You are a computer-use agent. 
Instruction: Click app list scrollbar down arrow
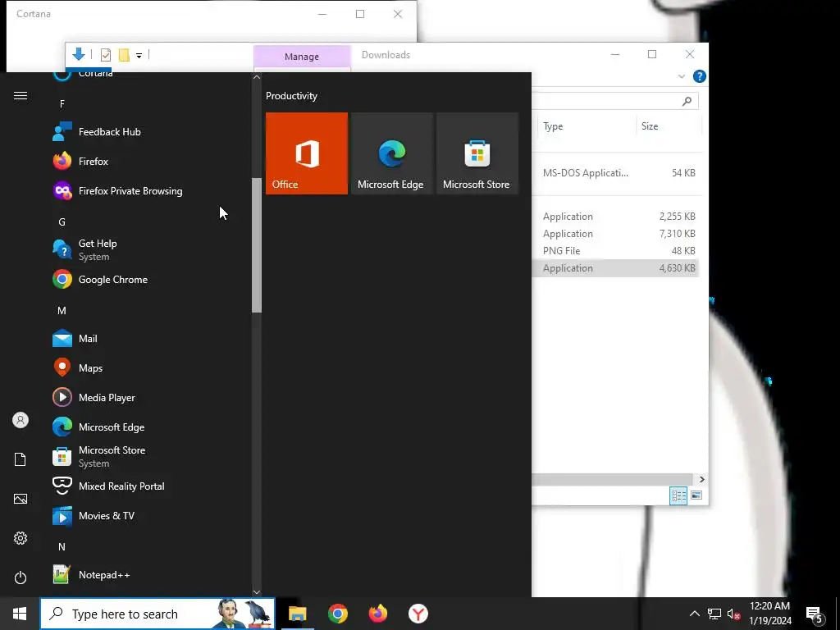click(x=257, y=592)
